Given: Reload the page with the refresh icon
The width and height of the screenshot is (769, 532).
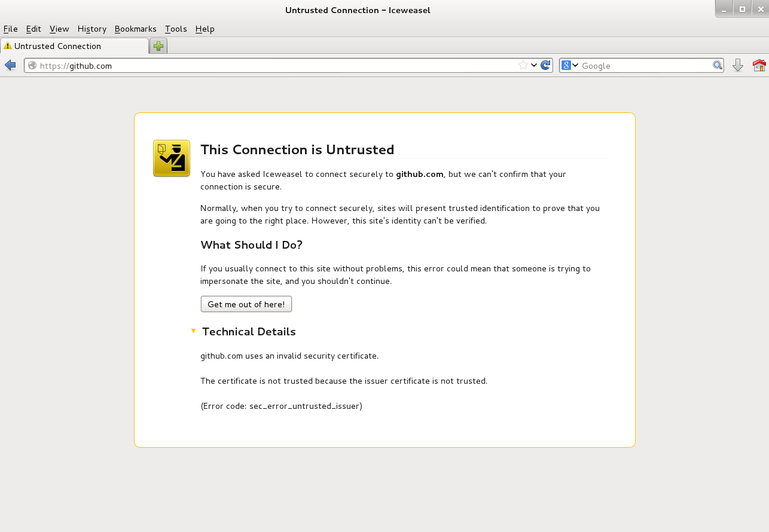Looking at the screenshot, I should (545, 65).
